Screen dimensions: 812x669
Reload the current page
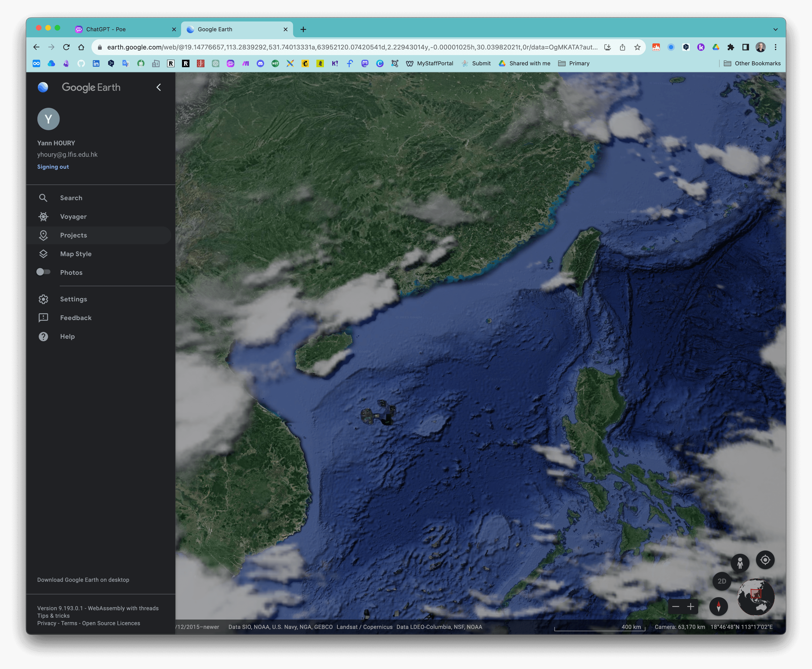(66, 47)
